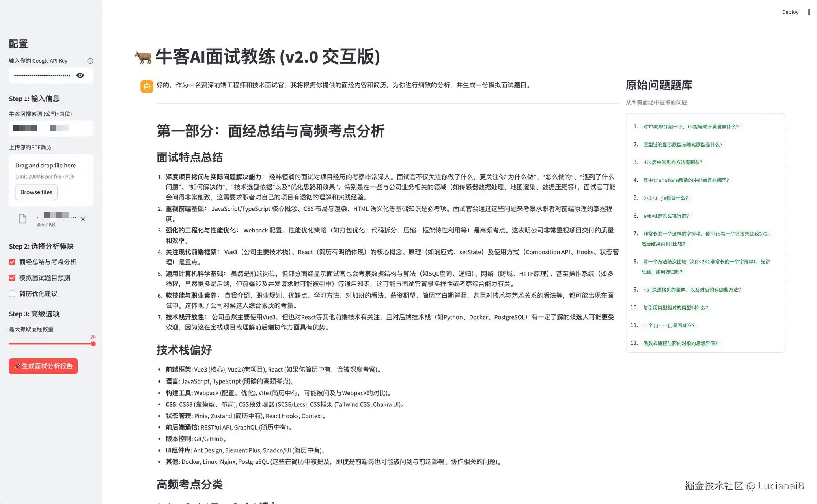Click the AI assistant avatar icon

[147, 86]
